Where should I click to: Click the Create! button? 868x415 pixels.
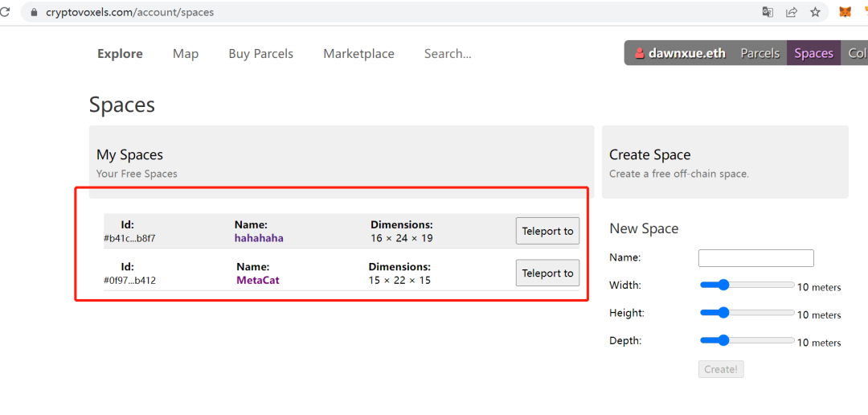click(x=721, y=369)
